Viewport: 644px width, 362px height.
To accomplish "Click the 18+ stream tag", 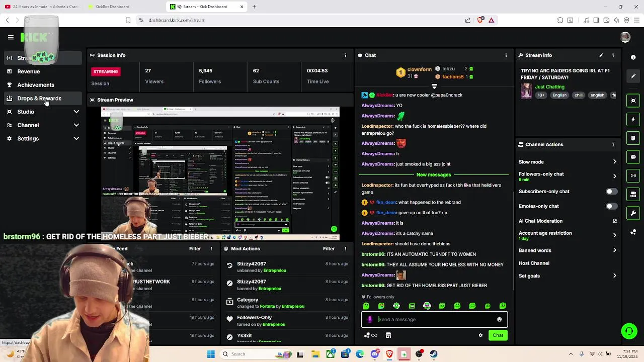I will 541,95.
